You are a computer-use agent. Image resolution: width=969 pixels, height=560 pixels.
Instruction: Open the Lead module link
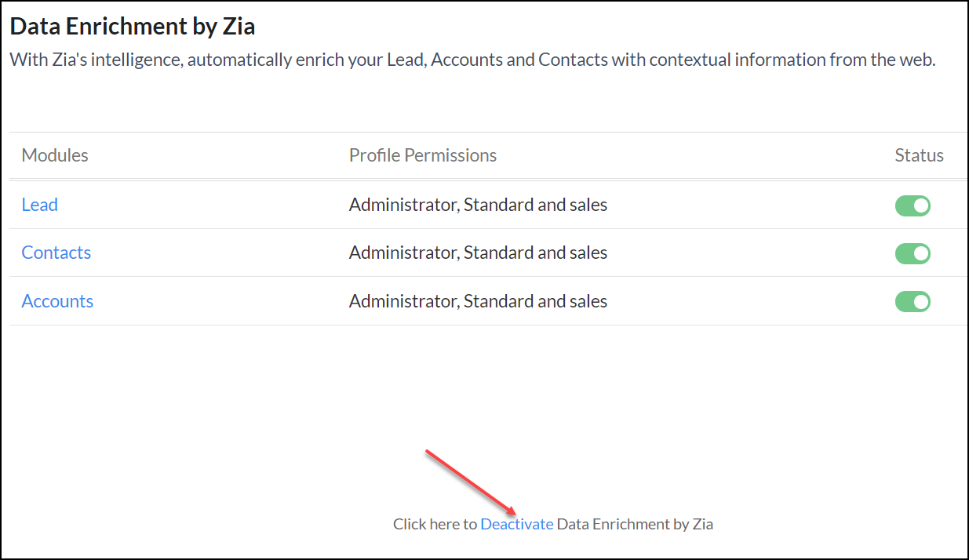click(x=40, y=205)
